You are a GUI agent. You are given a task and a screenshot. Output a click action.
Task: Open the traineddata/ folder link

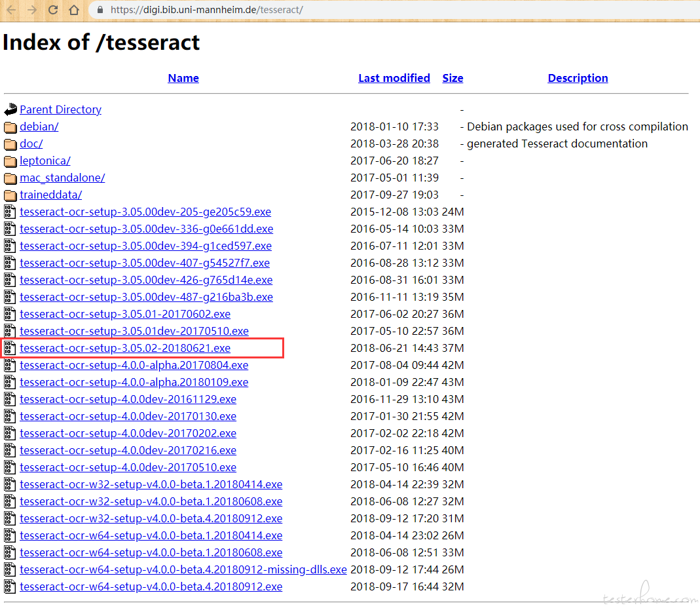point(51,195)
